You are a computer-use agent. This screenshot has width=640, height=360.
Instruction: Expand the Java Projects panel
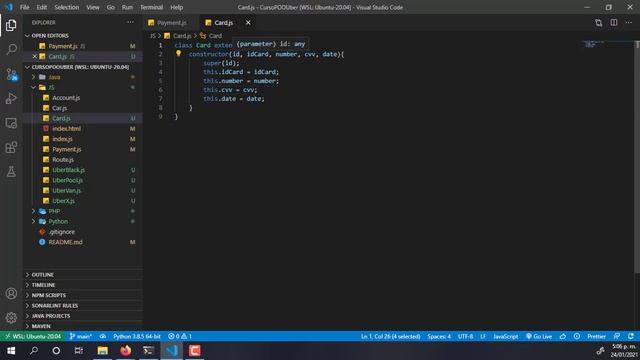83,316
